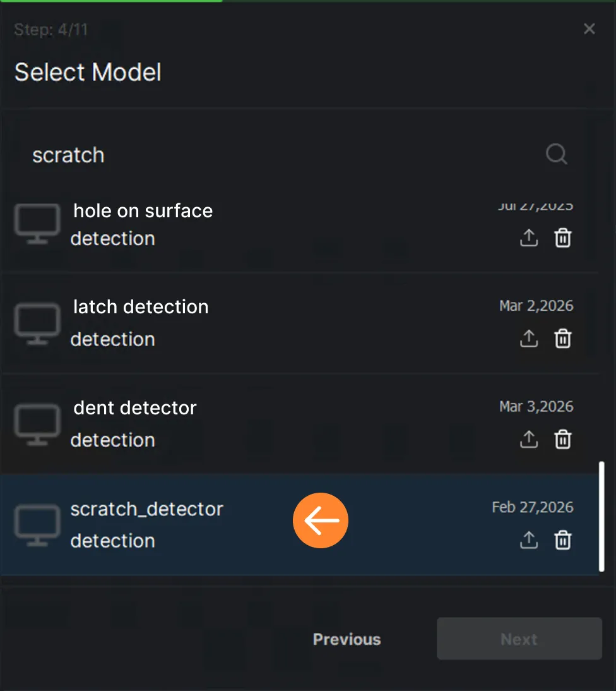Export the dent detector model
This screenshot has height=691, width=616.
[529, 440]
